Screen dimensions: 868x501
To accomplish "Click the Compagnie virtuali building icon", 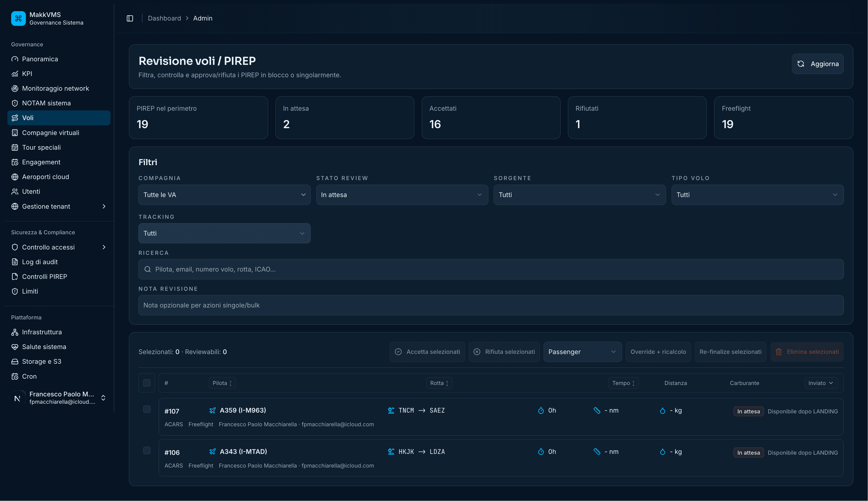I will [x=15, y=133].
